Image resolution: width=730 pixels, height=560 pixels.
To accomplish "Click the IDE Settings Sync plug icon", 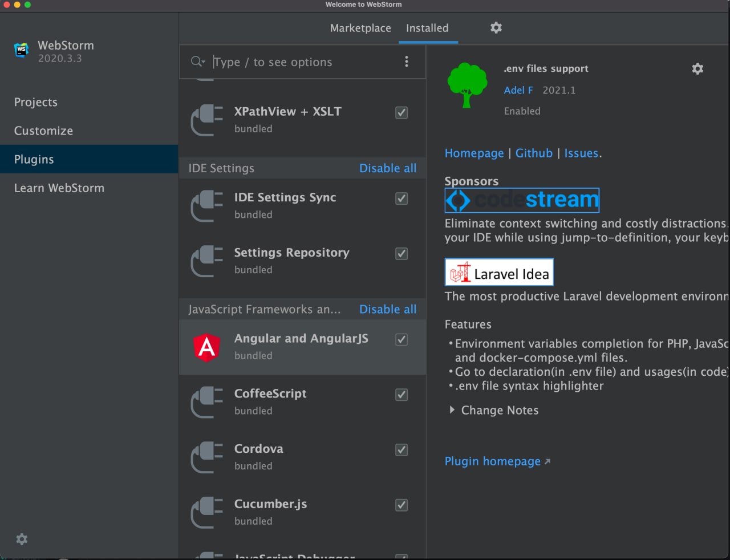I will 206,206.
